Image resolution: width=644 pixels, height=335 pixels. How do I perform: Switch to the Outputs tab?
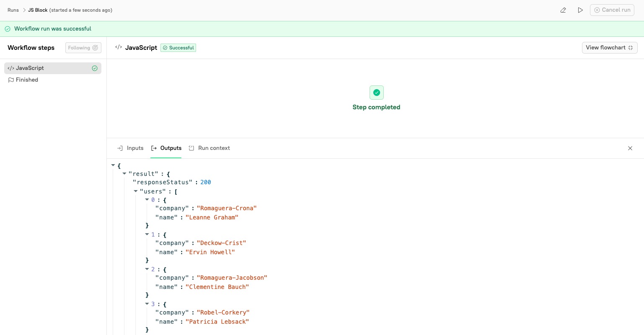pyautogui.click(x=166, y=148)
